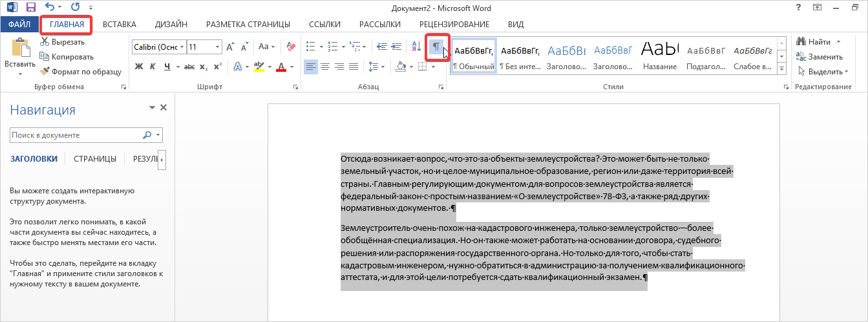Apply strikethrough to the selected text

click(x=189, y=67)
